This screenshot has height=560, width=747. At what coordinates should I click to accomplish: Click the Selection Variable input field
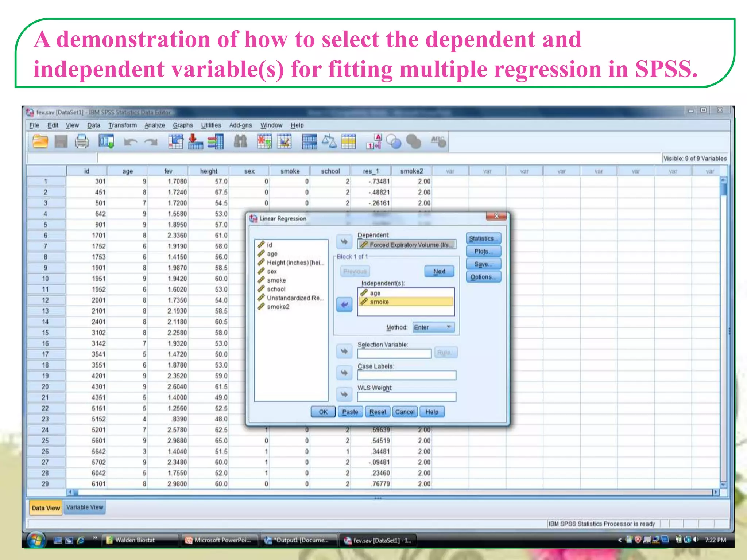point(394,353)
